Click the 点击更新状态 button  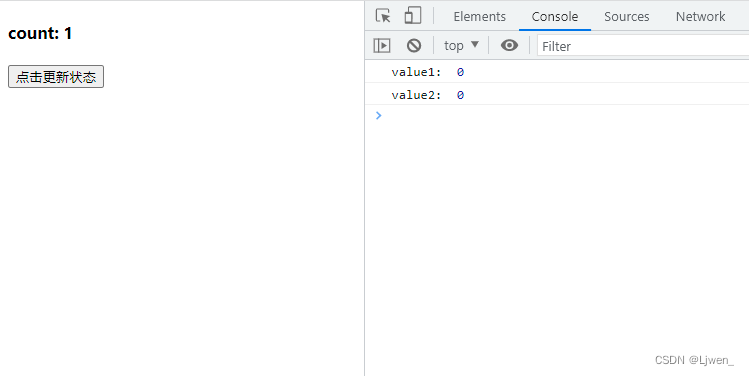(x=56, y=77)
